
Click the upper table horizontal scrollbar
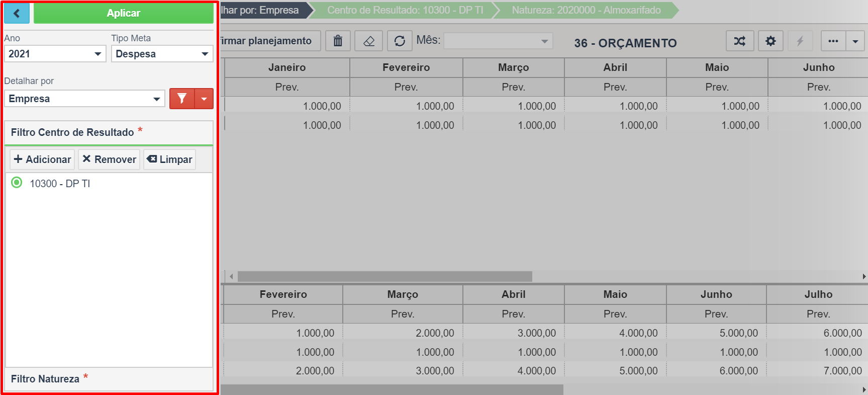[384, 276]
